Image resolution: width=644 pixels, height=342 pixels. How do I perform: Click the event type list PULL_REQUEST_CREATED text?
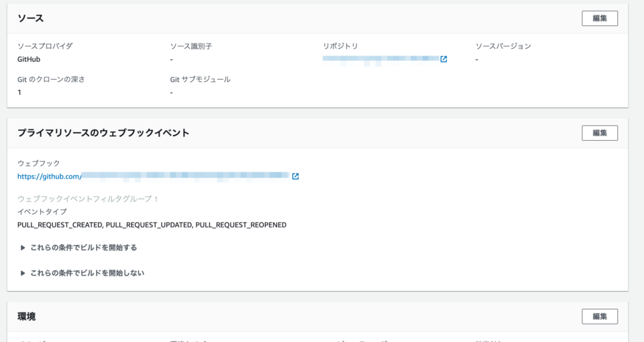60,225
